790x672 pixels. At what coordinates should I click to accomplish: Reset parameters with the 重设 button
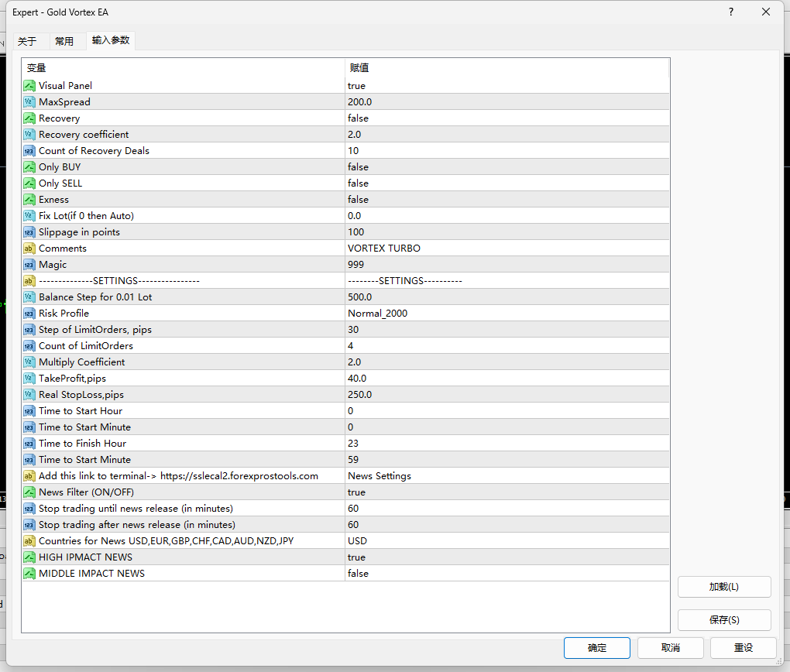click(744, 648)
